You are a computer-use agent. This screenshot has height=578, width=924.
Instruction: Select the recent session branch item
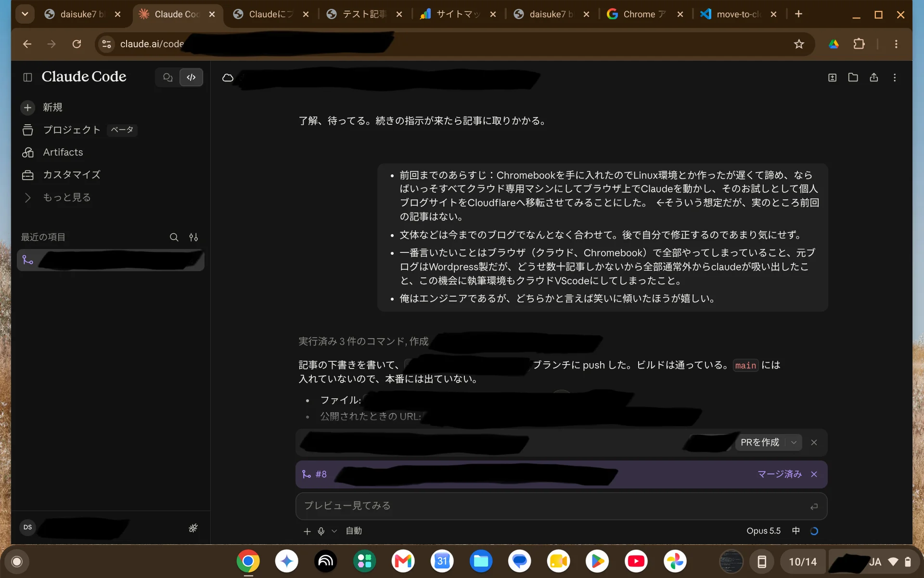pos(111,260)
